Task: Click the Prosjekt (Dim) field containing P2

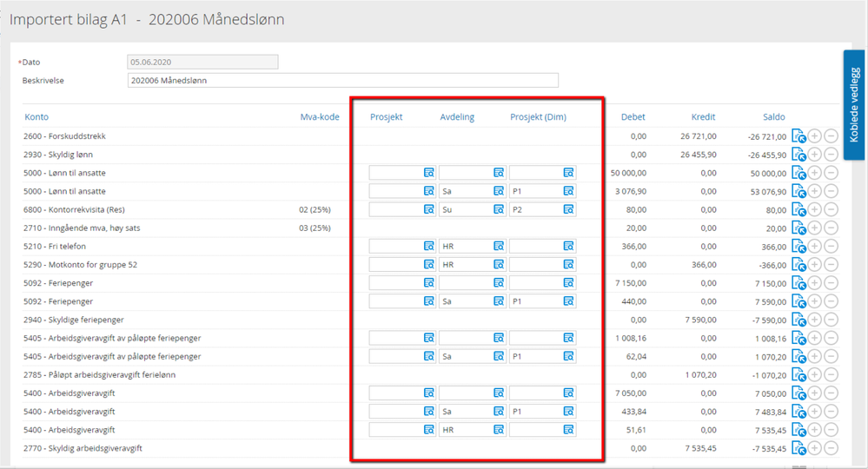Action: click(534, 209)
